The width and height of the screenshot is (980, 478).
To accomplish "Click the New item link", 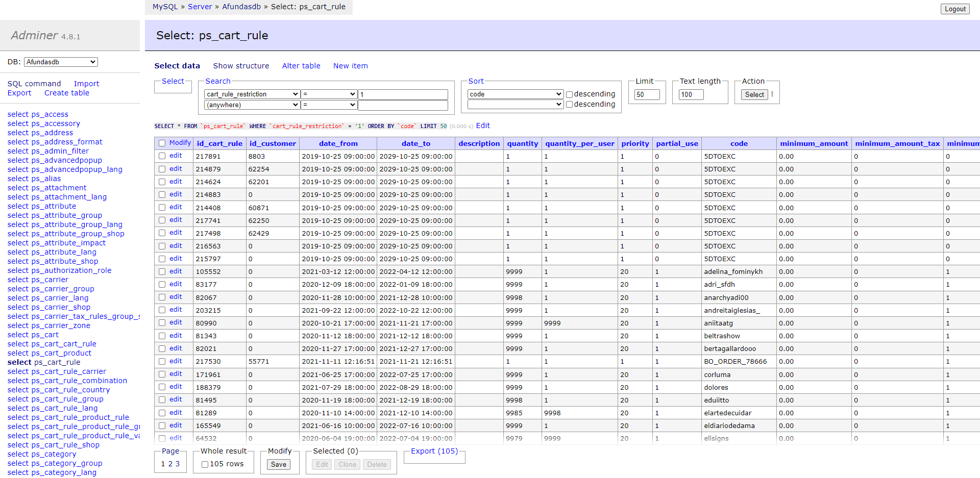I will pos(350,66).
